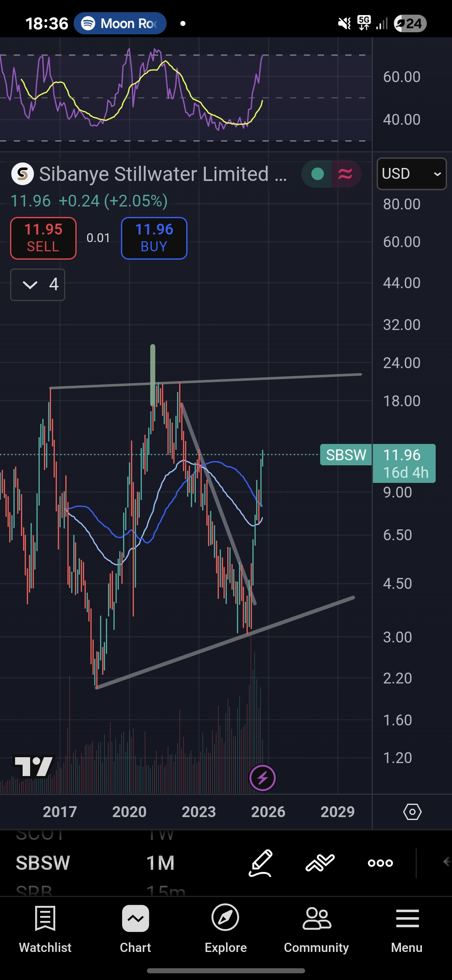
Task: Tap the RSI pane 40.00 axis label
Action: pos(402,120)
